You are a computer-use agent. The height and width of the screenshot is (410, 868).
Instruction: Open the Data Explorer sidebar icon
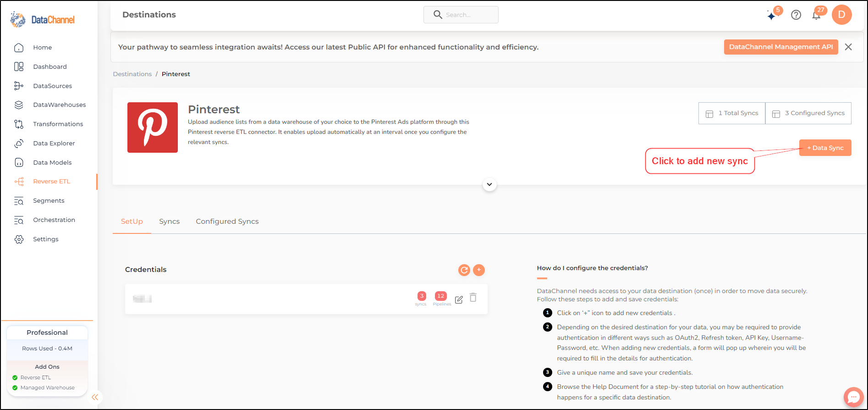pyautogui.click(x=19, y=143)
